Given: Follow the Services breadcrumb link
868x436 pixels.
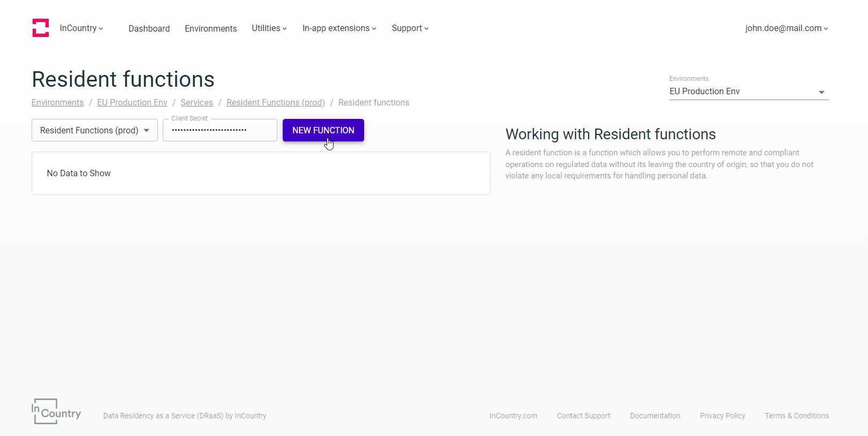Looking at the screenshot, I should click(x=197, y=102).
